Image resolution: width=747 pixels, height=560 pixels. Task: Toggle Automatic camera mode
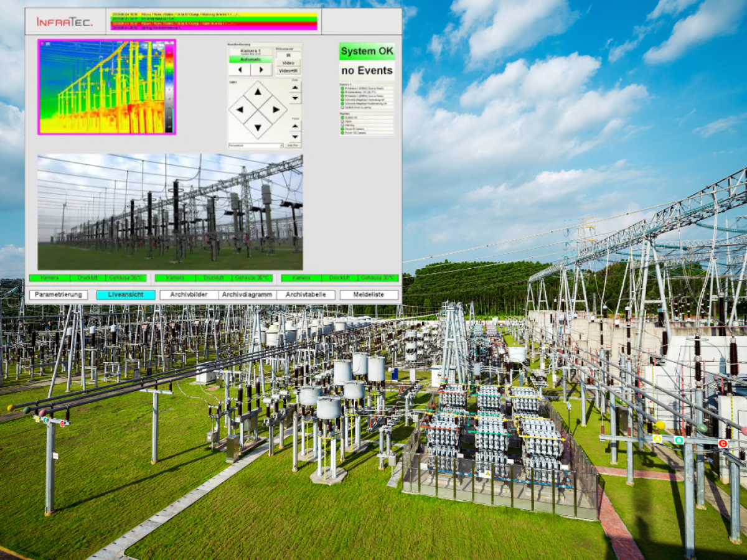pos(251,60)
